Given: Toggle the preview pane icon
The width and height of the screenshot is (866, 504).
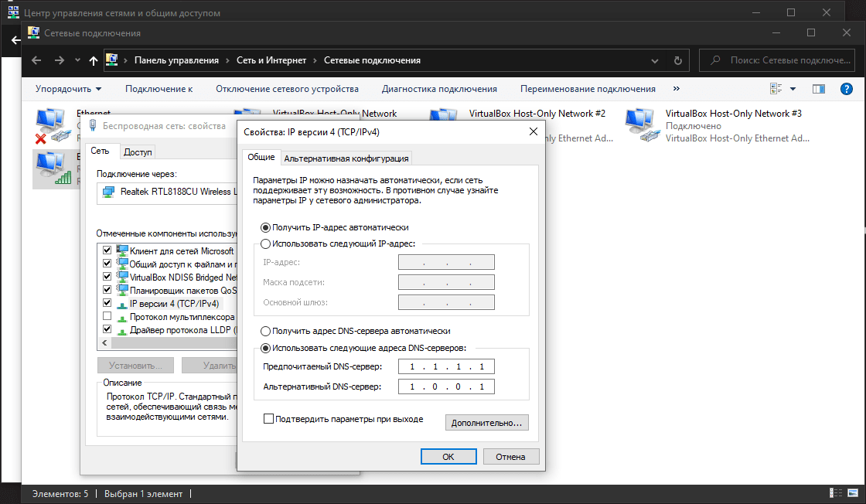Looking at the screenshot, I should pyautogui.click(x=819, y=89).
